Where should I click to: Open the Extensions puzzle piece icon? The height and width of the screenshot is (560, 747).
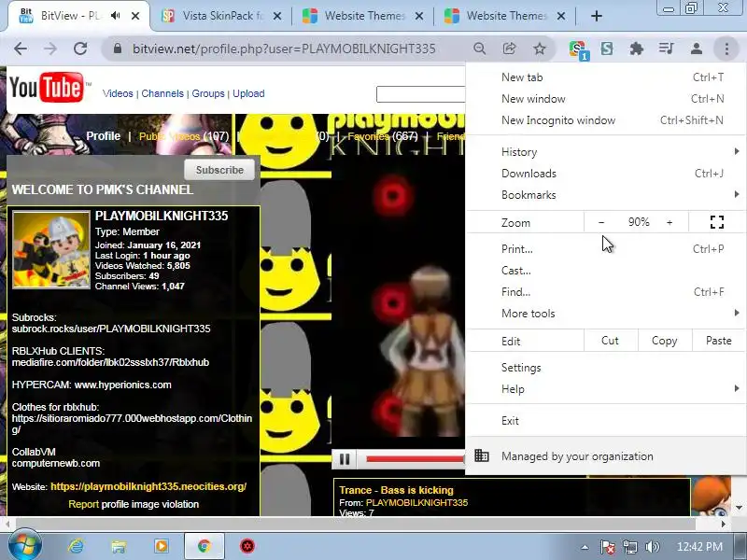point(637,49)
